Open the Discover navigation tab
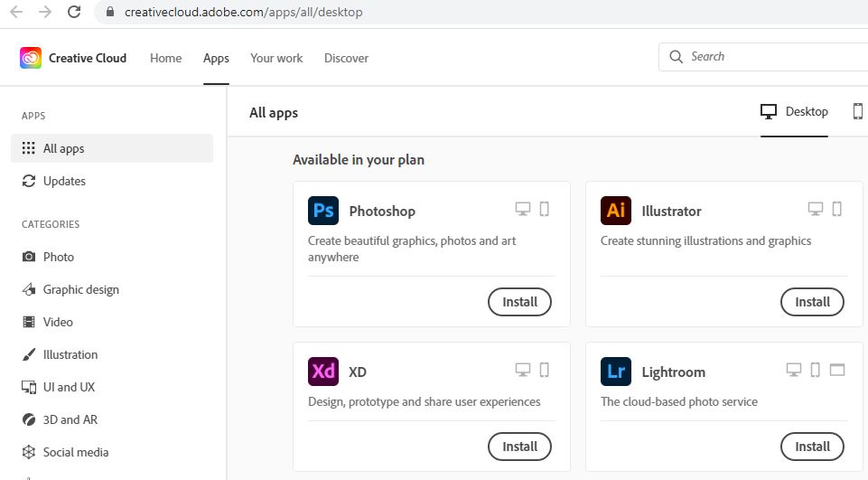Image resolution: width=868 pixels, height=480 pixels. (346, 58)
